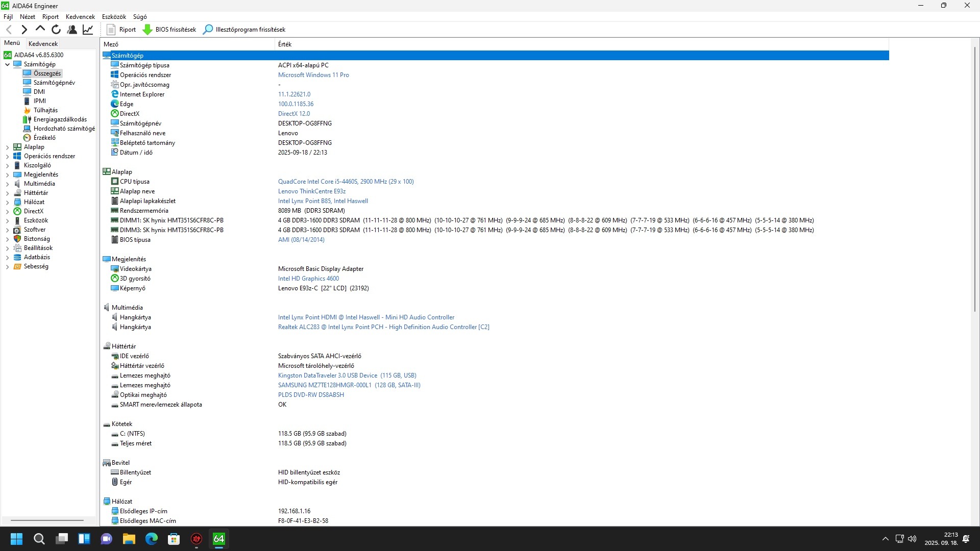Click the up-level arrow icon
The image size is (980, 551).
click(x=40, y=29)
